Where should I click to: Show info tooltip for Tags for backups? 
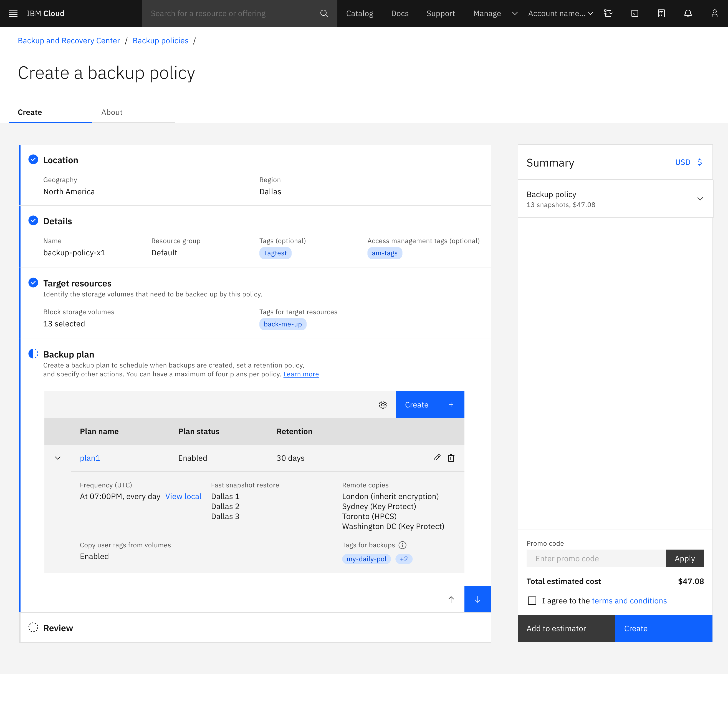tap(403, 545)
